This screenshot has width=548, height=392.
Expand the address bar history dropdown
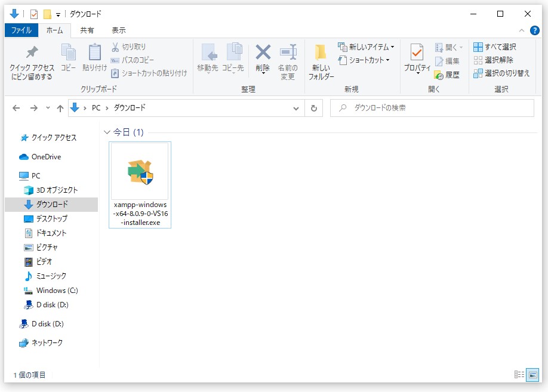pyautogui.click(x=296, y=108)
